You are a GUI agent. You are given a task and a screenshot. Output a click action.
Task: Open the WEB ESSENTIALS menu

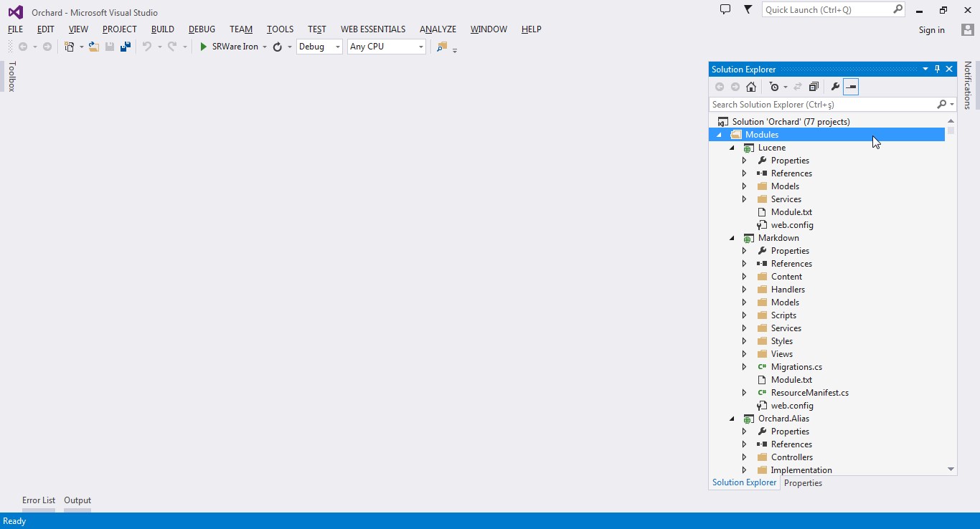[x=373, y=29]
